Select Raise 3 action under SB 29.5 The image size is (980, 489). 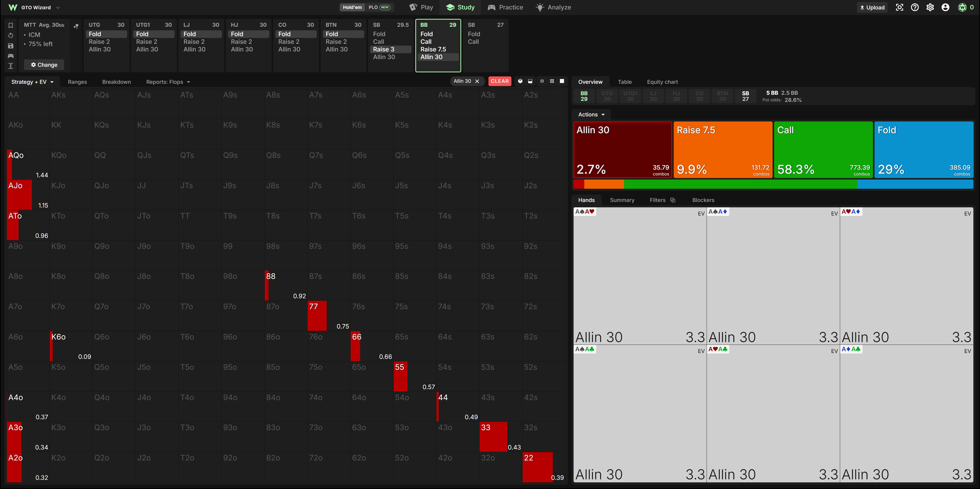pos(391,49)
